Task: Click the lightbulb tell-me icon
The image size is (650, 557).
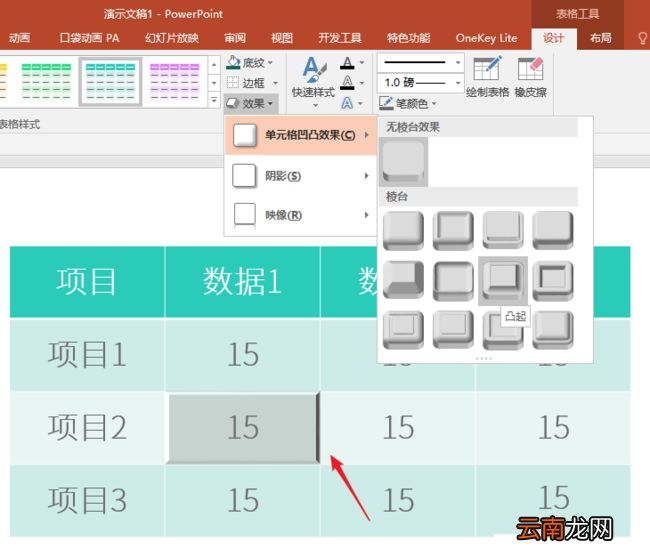Action: coord(642,39)
